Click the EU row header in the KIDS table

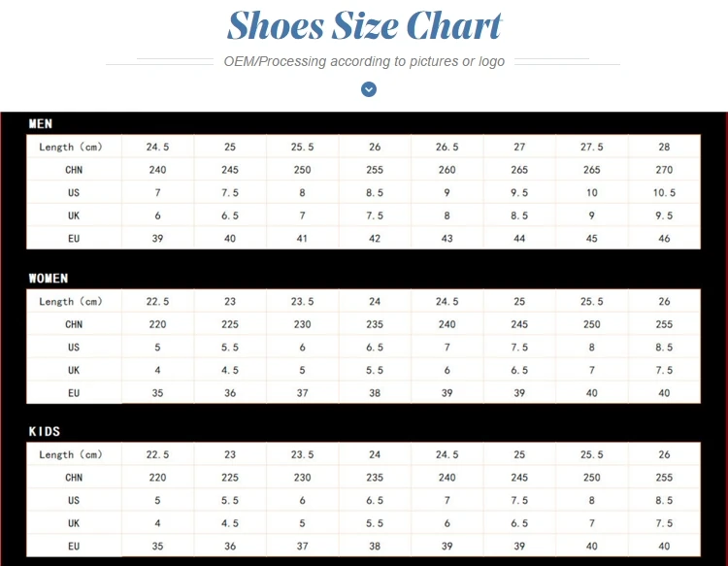tap(74, 547)
